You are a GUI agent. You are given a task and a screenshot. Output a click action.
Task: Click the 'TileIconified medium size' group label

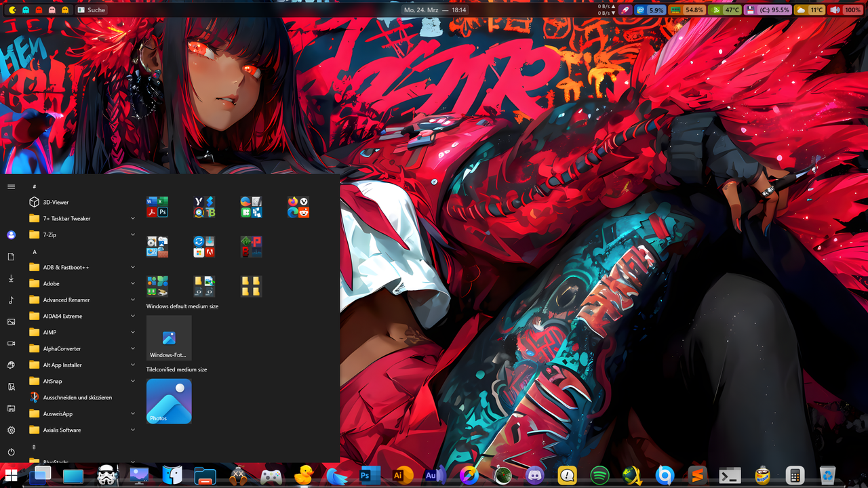coord(177,369)
